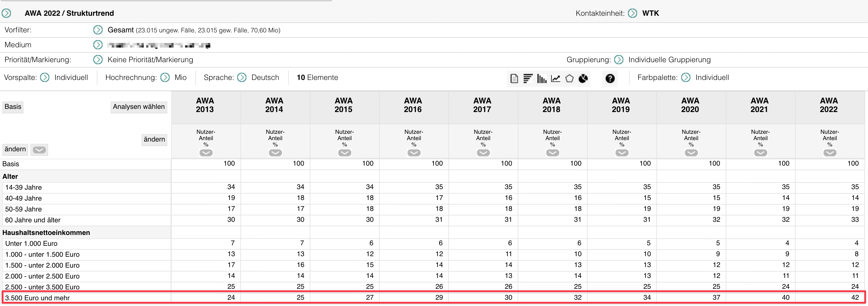The image size is (868, 306).
Task: Switch to line trend chart view
Action: 555,79
